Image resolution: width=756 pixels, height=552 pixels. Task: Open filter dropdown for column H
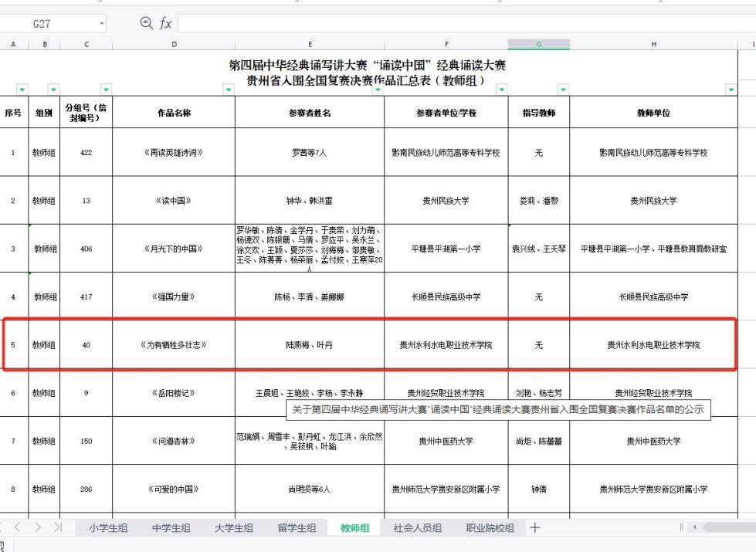point(731,90)
